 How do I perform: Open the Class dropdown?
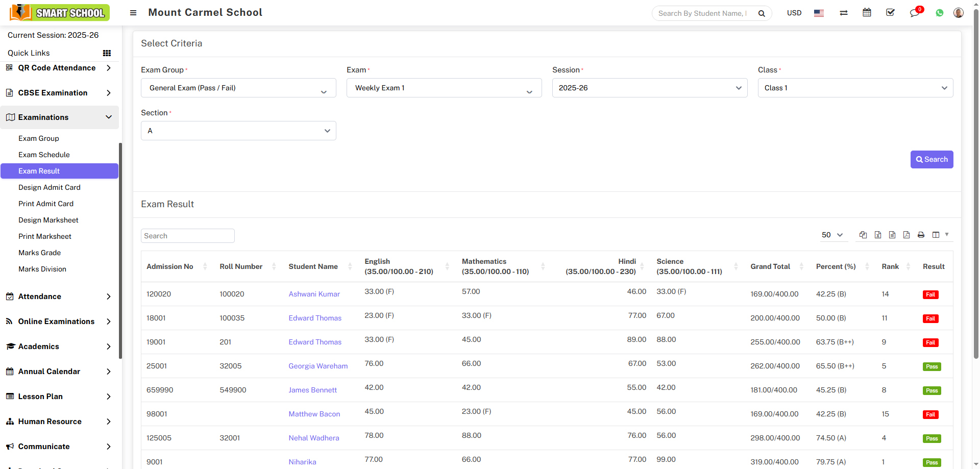click(x=855, y=88)
